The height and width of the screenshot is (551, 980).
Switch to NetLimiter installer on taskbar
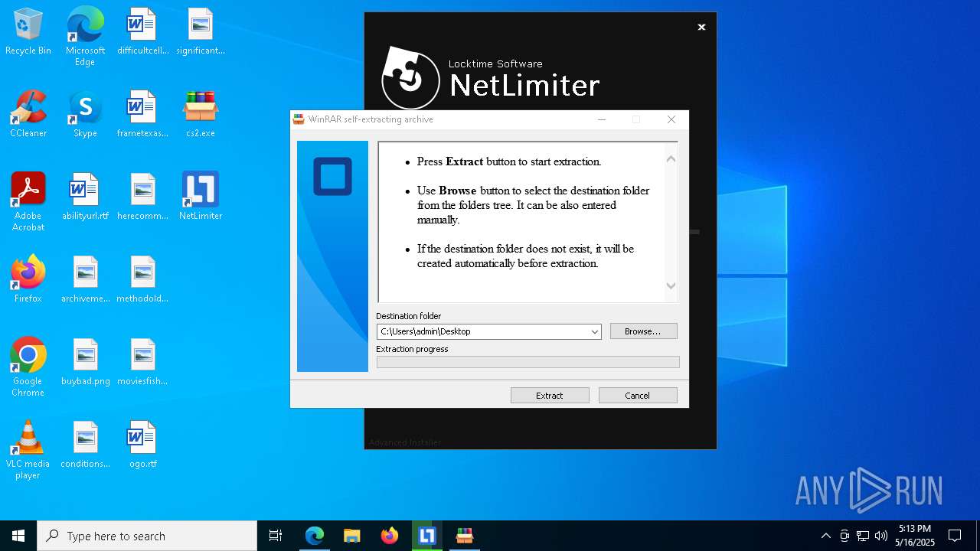tap(427, 536)
